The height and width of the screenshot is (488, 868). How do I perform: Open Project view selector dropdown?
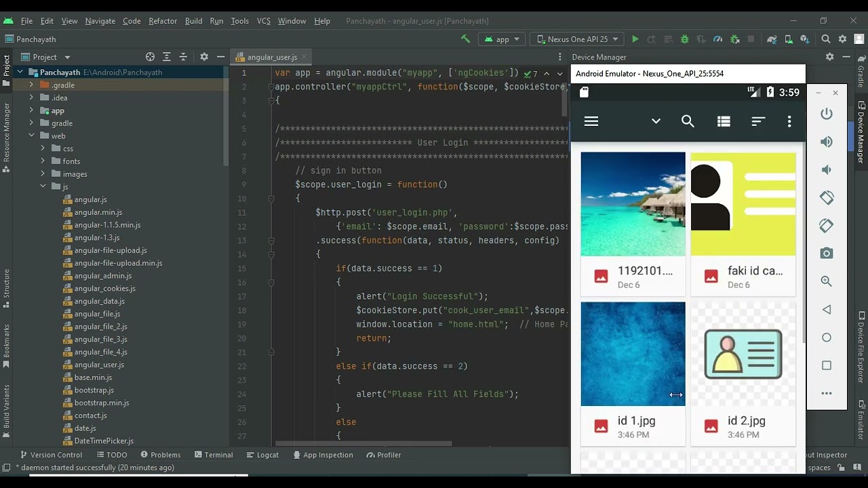coord(45,57)
